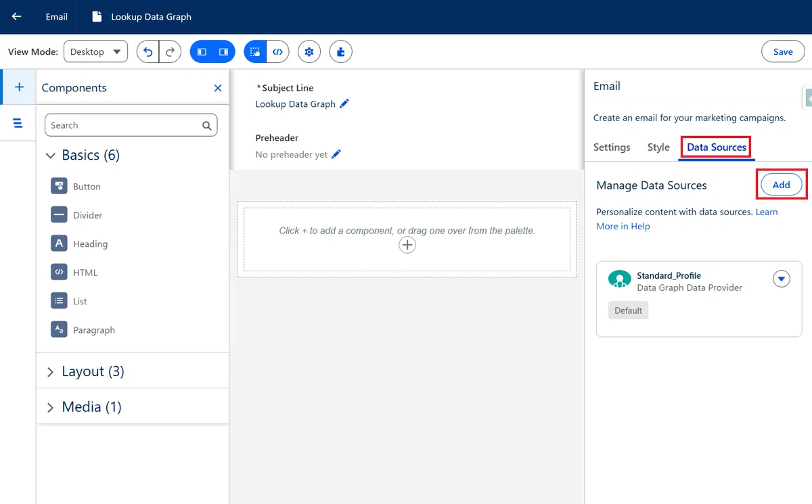Click the Data Graph Data Provider text
The width and height of the screenshot is (812, 504).
[x=690, y=288]
